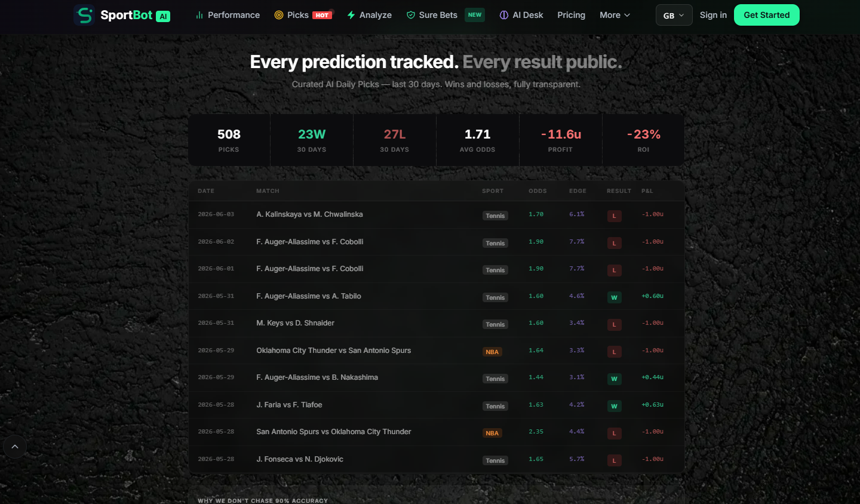The image size is (860, 504).
Task: Click the Analyze lightning bolt icon
Action: point(351,15)
